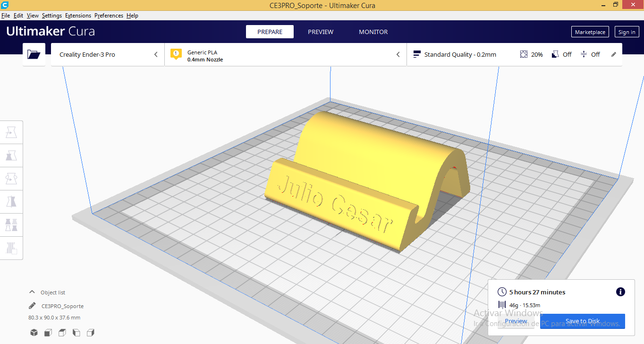Open the Extensions menu
644x344 pixels.
click(78, 16)
